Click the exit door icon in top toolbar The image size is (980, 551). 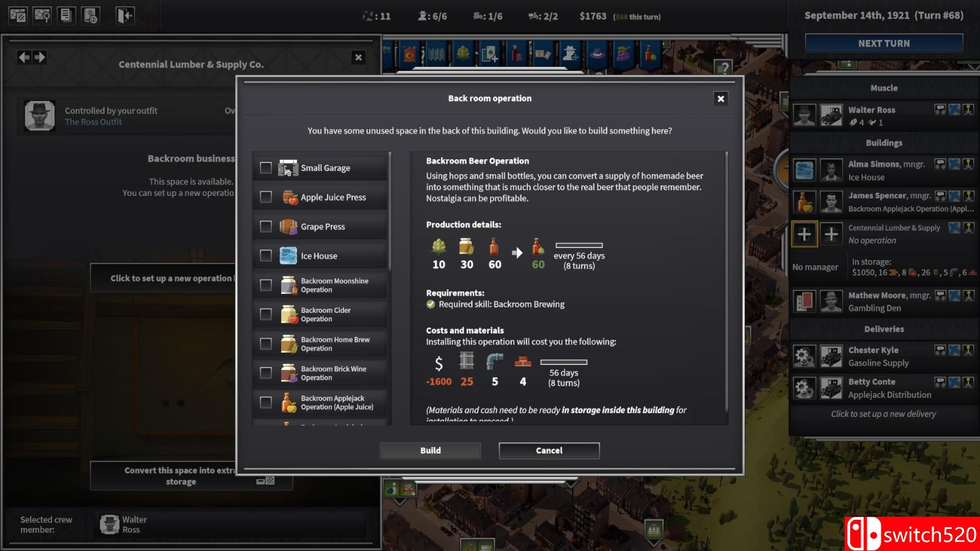click(124, 15)
